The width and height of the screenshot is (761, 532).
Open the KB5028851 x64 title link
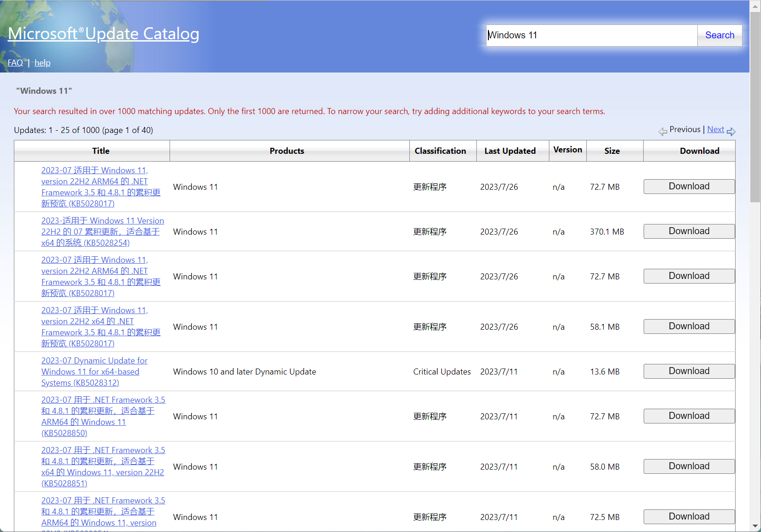[x=103, y=467]
